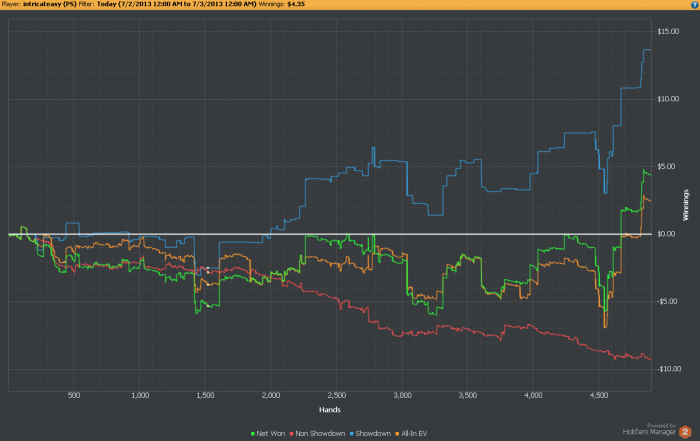Click the 3,500 hands axis tick
Screen dimensions: 700x441
pyautogui.click(x=468, y=395)
